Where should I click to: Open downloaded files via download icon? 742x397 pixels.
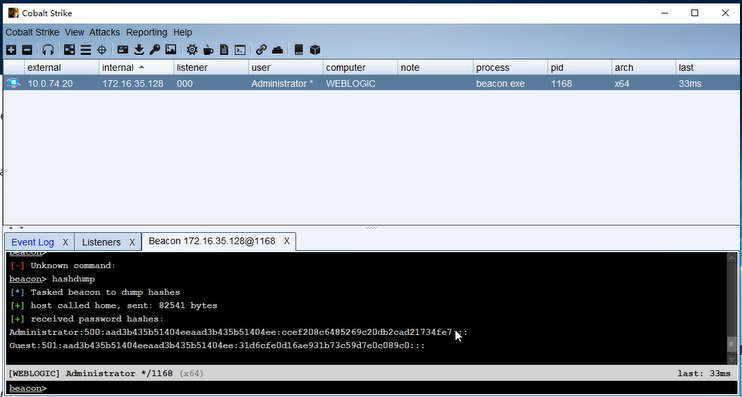click(x=139, y=50)
